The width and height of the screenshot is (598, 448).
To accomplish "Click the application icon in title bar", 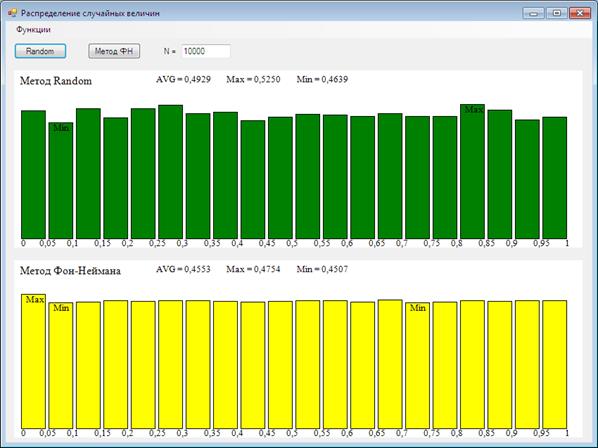I will (12, 13).
